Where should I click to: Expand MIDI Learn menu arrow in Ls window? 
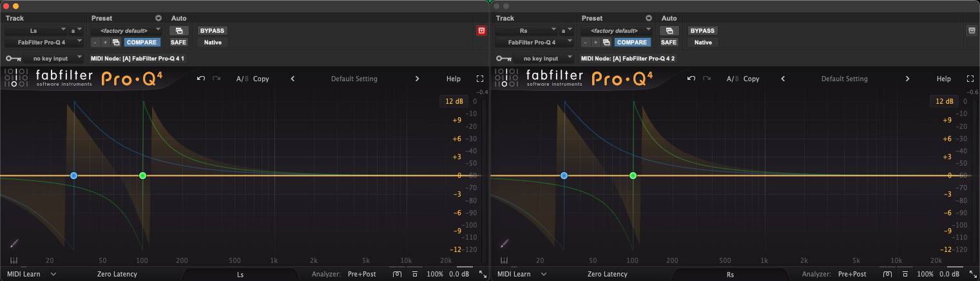53,275
